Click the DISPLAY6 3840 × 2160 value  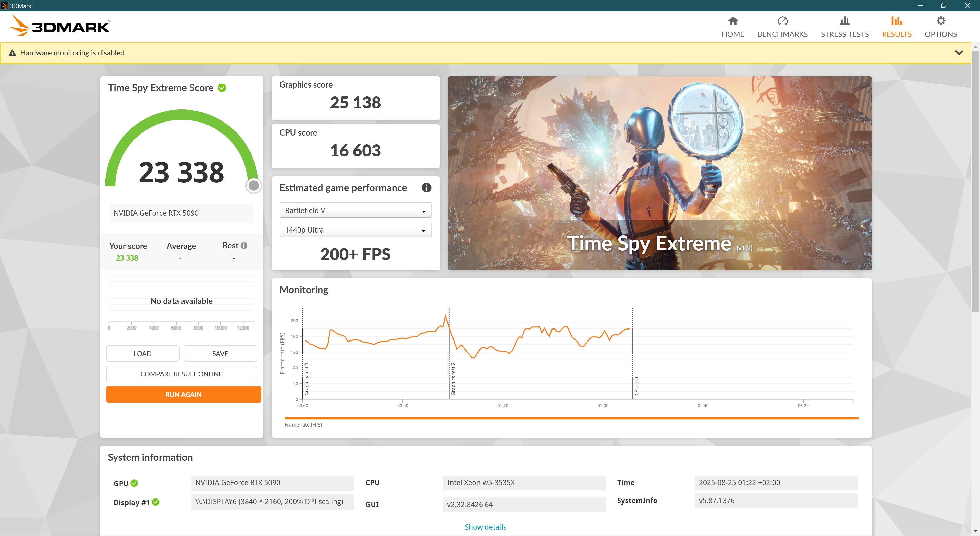click(272, 502)
